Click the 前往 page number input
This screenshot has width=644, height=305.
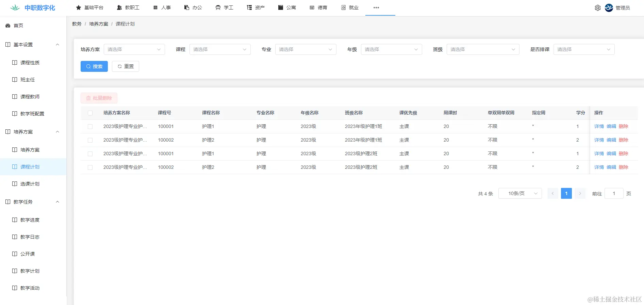coord(614,193)
